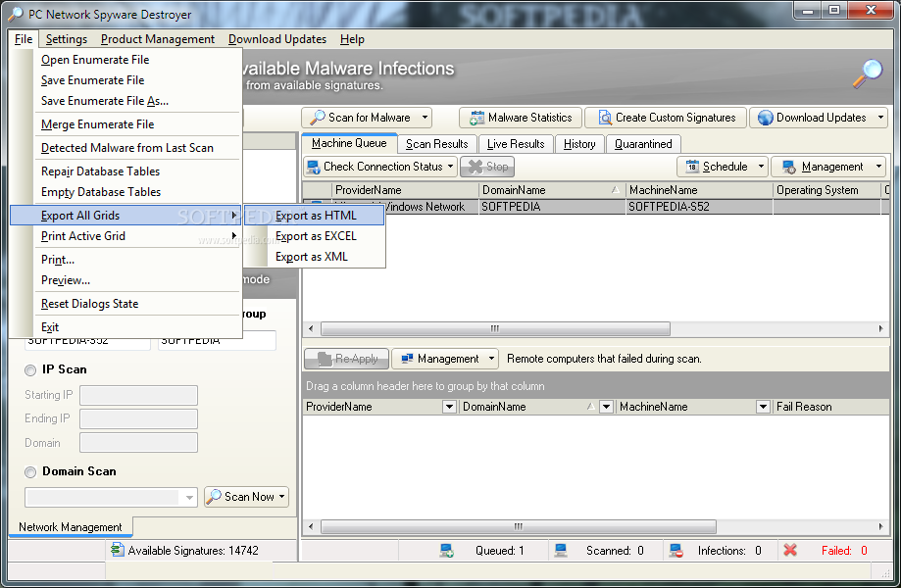The image size is (901, 588).
Task: Click the Queued status bar icon
Action: [x=446, y=551]
